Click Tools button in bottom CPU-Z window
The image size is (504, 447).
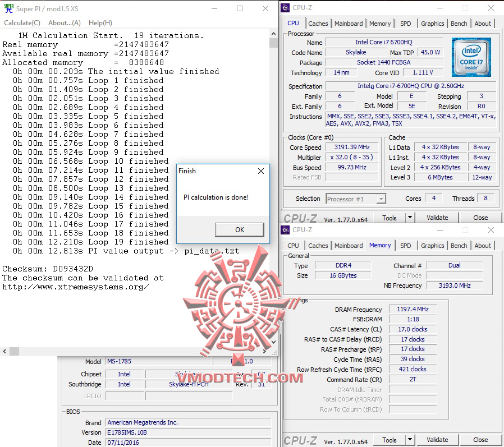[390, 440]
